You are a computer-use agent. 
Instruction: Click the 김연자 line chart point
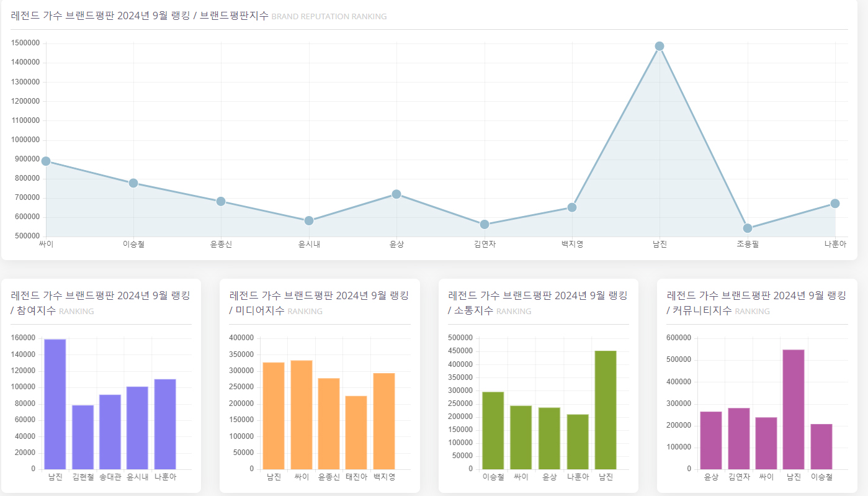point(485,224)
